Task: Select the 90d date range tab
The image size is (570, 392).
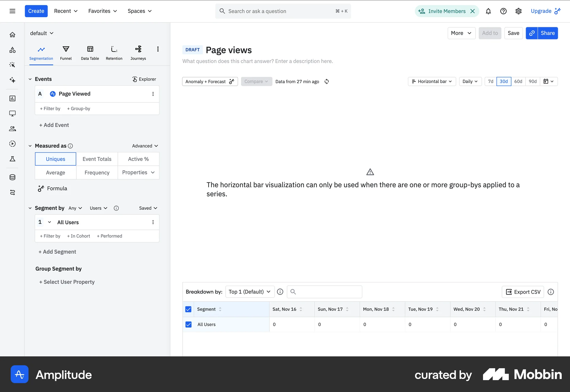Action: coord(533,81)
